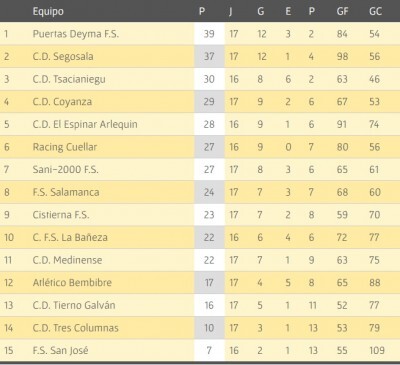Select Cistierna F.S. team name

(x=61, y=215)
